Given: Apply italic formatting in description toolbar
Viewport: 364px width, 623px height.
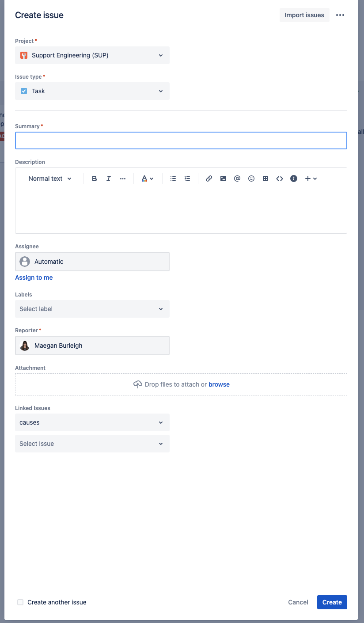Looking at the screenshot, I should tap(108, 179).
